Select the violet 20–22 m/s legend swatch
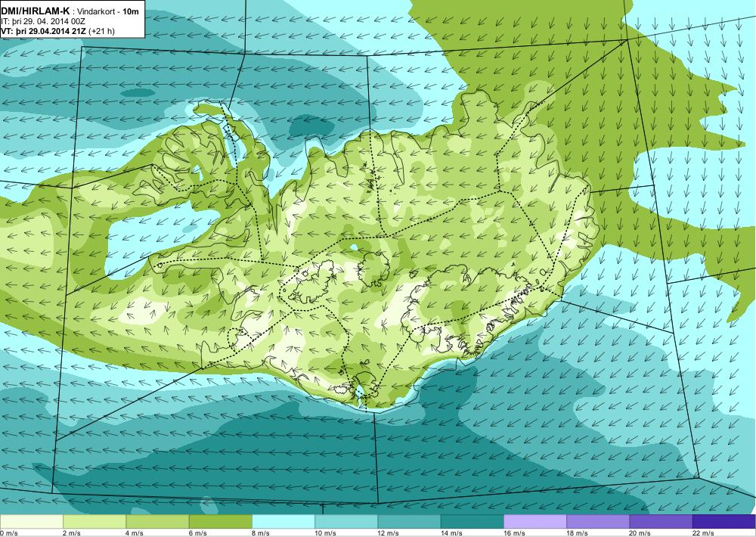This screenshot has width=756, height=537. point(661,522)
